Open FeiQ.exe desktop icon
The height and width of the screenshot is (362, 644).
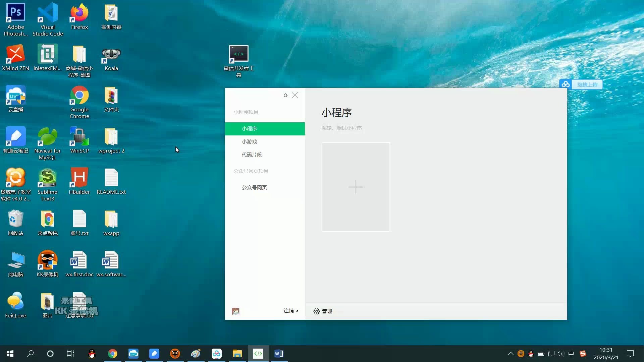pos(15,305)
